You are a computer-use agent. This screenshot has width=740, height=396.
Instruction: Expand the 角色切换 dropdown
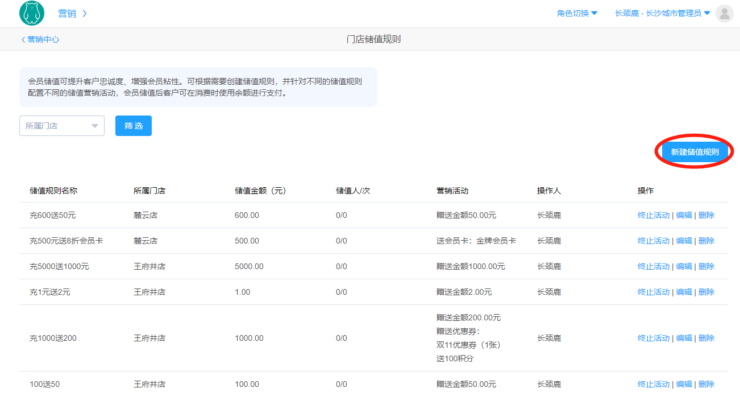tap(577, 13)
